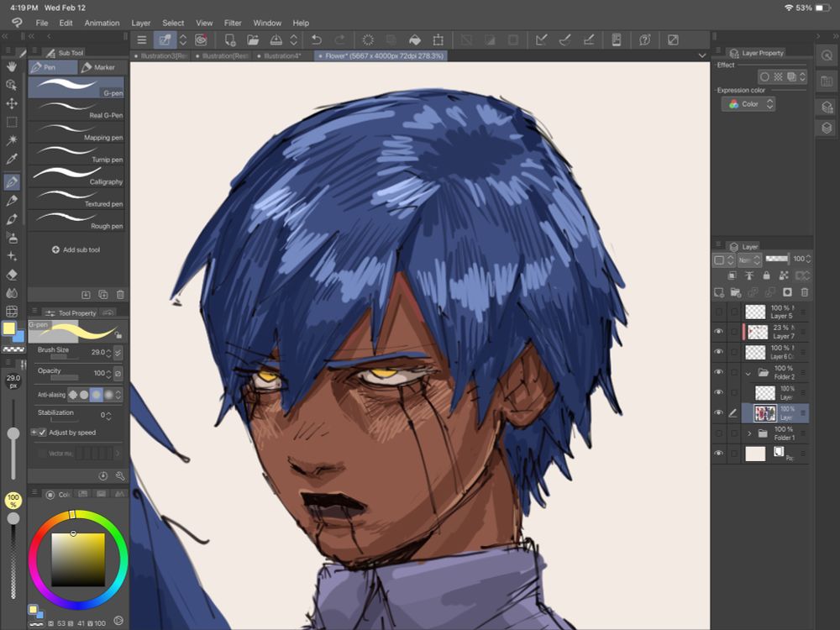This screenshot has height=630, width=840.
Task: Select the Airbrush tool
Action: click(x=12, y=238)
